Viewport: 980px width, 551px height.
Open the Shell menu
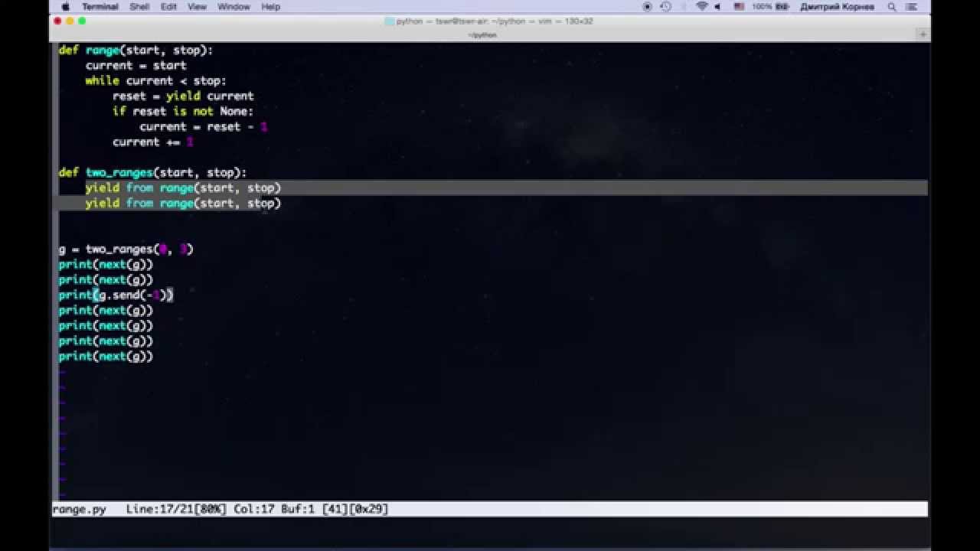pos(139,6)
